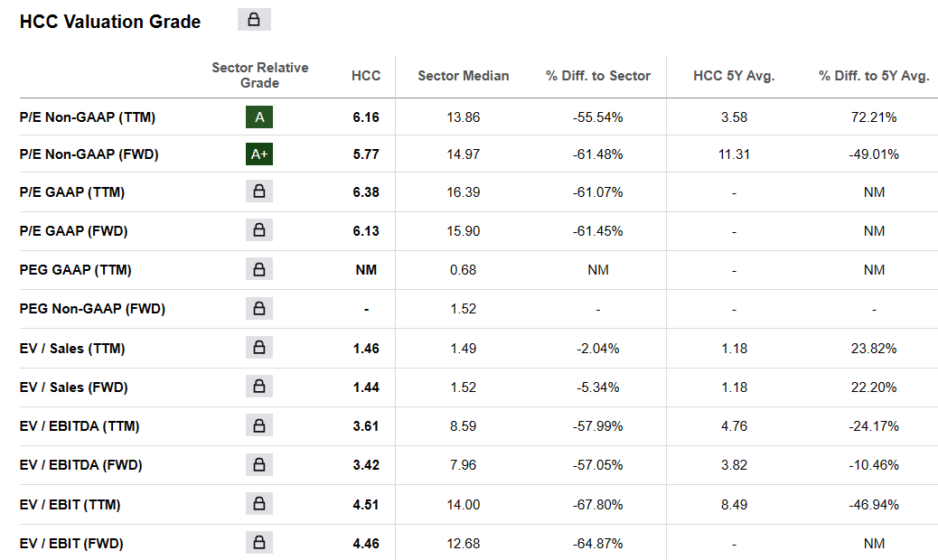Viewport: 938px width, 560px height.
Task: Select the HCC value 3.61
Action: tap(366, 426)
